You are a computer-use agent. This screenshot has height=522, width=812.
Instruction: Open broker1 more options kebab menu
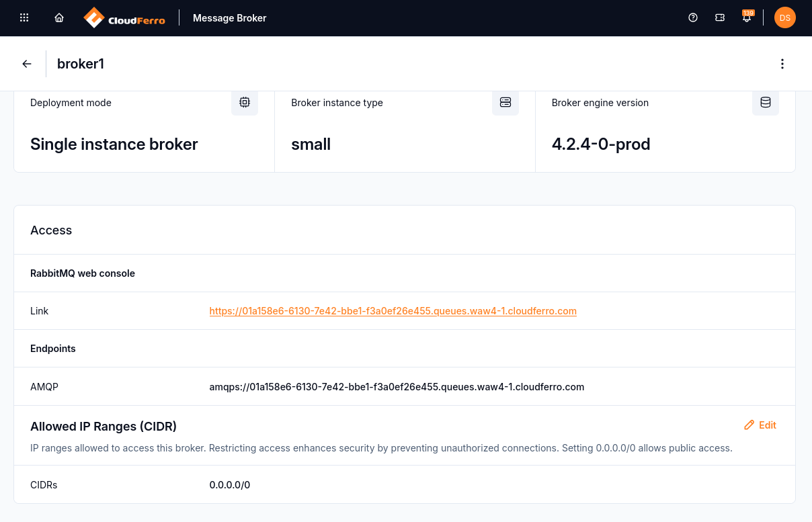coord(782,64)
